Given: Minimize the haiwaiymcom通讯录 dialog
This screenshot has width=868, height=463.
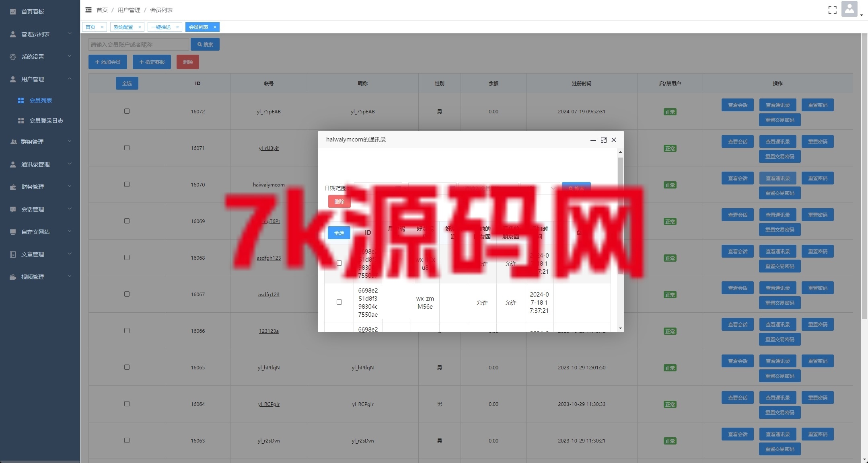Looking at the screenshot, I should coord(593,140).
